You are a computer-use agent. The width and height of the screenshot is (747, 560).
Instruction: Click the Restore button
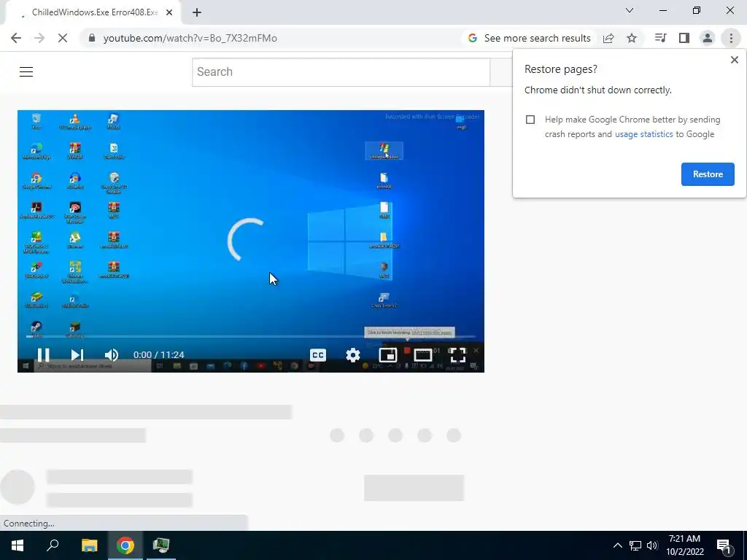708,174
